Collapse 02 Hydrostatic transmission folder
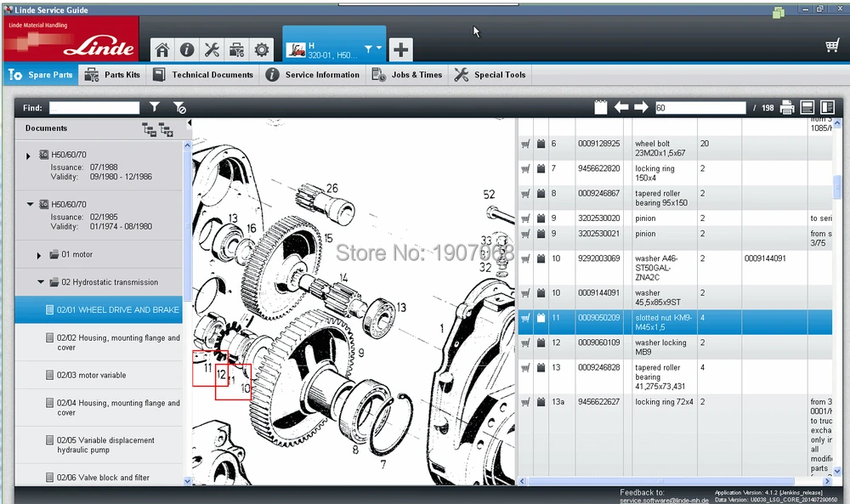 pos(41,282)
